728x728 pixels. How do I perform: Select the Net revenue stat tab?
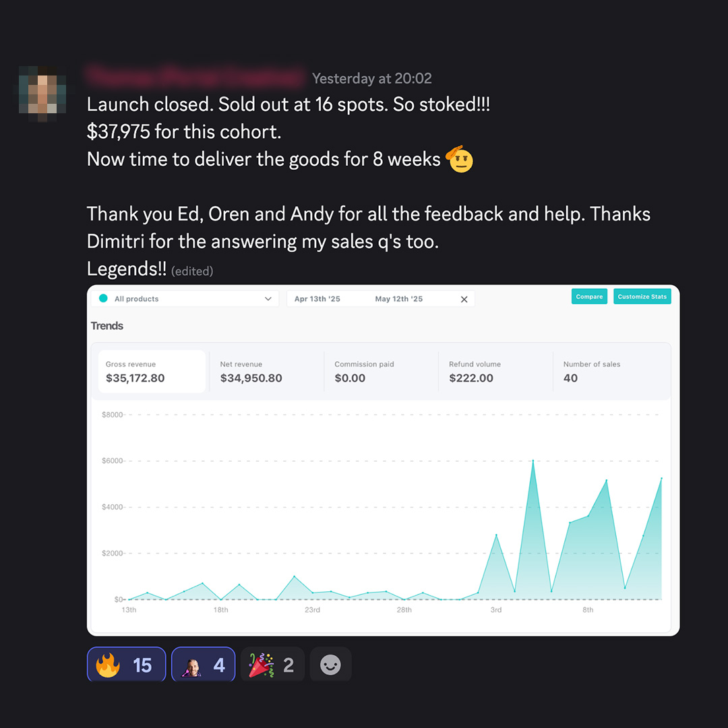pos(266,371)
